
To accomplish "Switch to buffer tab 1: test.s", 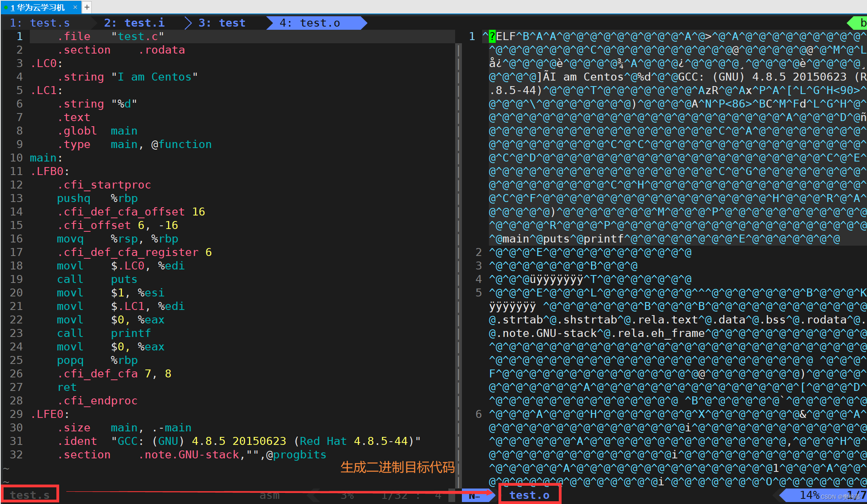I will (40, 23).
